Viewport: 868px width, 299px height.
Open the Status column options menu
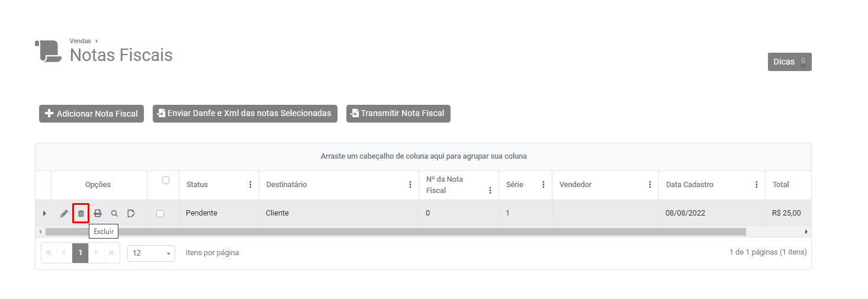coord(250,185)
